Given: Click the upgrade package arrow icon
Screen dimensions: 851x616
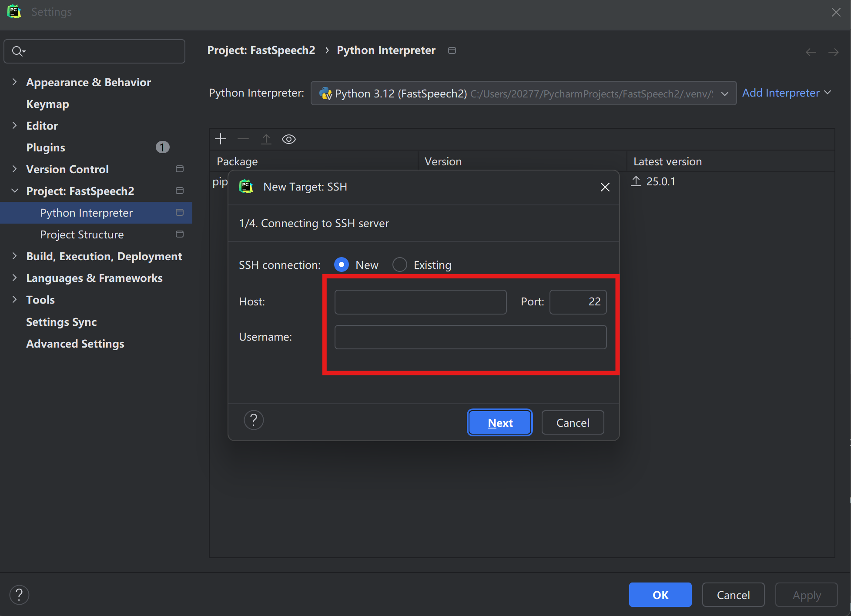Looking at the screenshot, I should point(266,139).
